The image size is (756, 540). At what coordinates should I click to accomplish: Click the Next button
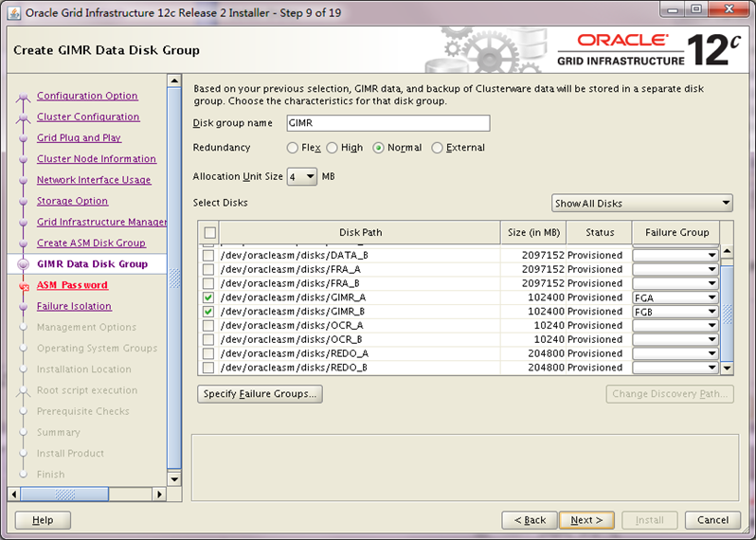(x=586, y=520)
